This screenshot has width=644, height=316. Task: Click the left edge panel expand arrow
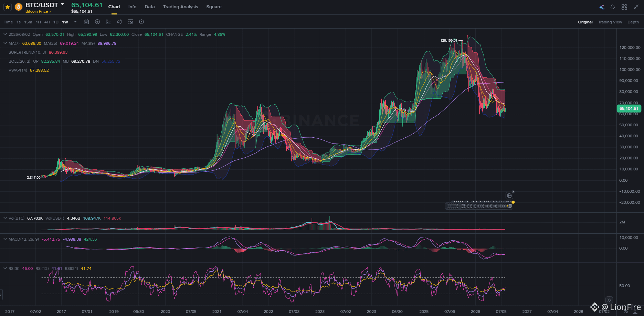point(1,295)
